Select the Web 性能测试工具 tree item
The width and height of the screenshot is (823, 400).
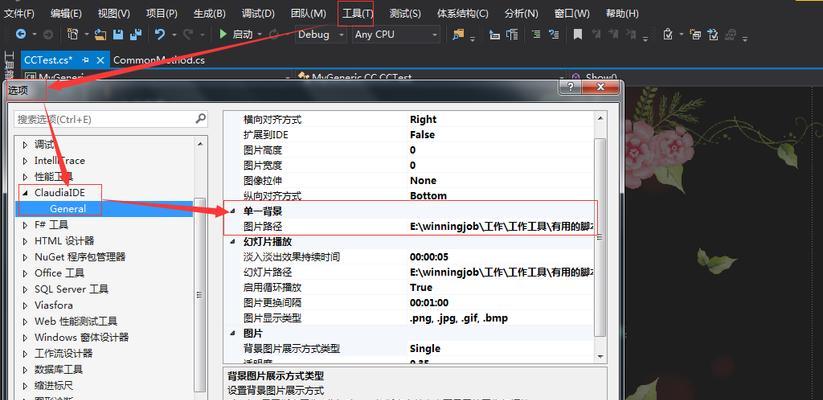(x=76, y=321)
